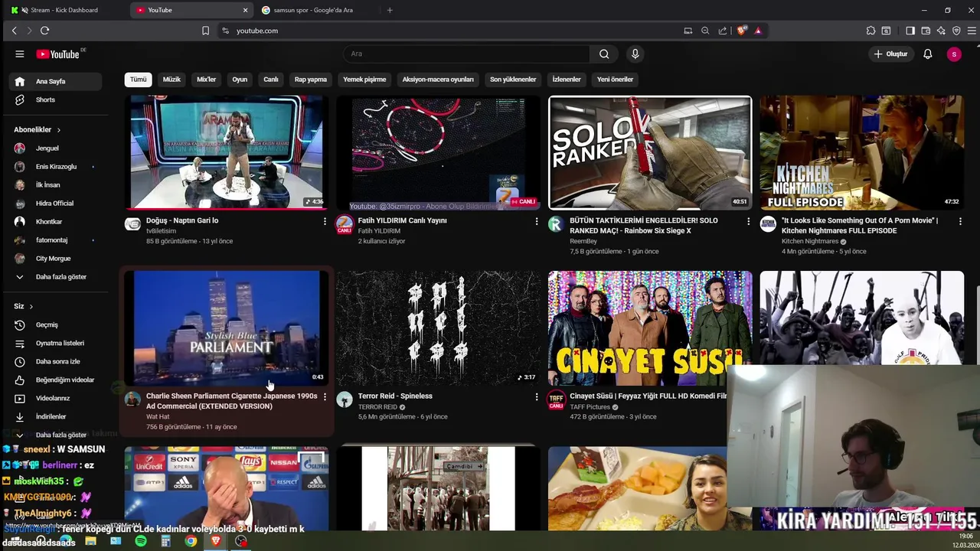Open Brave Shields lion icon
Viewport: 980px width, 551px height.
point(742,31)
